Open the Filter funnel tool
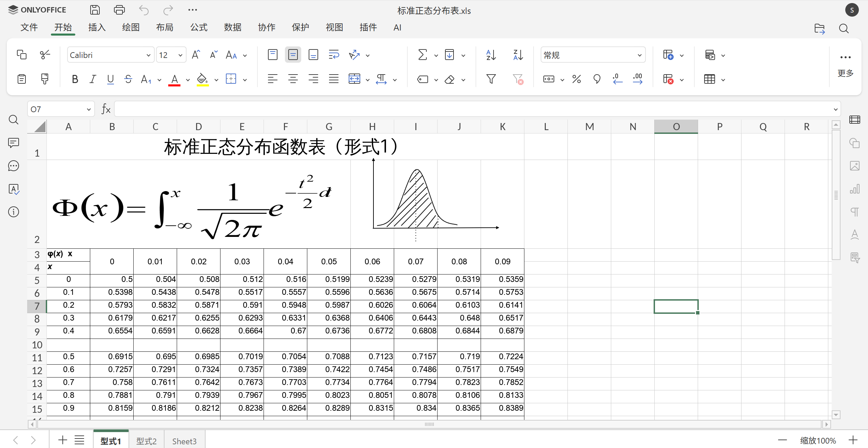 pyautogui.click(x=491, y=79)
